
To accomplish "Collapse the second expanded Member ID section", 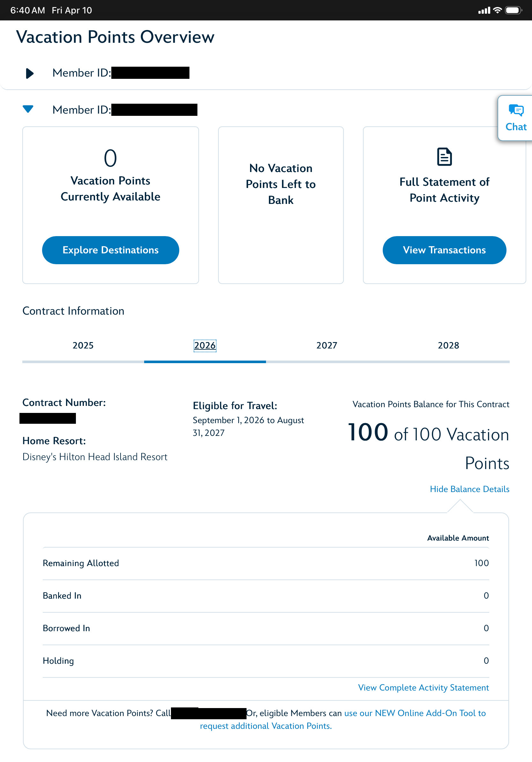I will click(x=28, y=109).
